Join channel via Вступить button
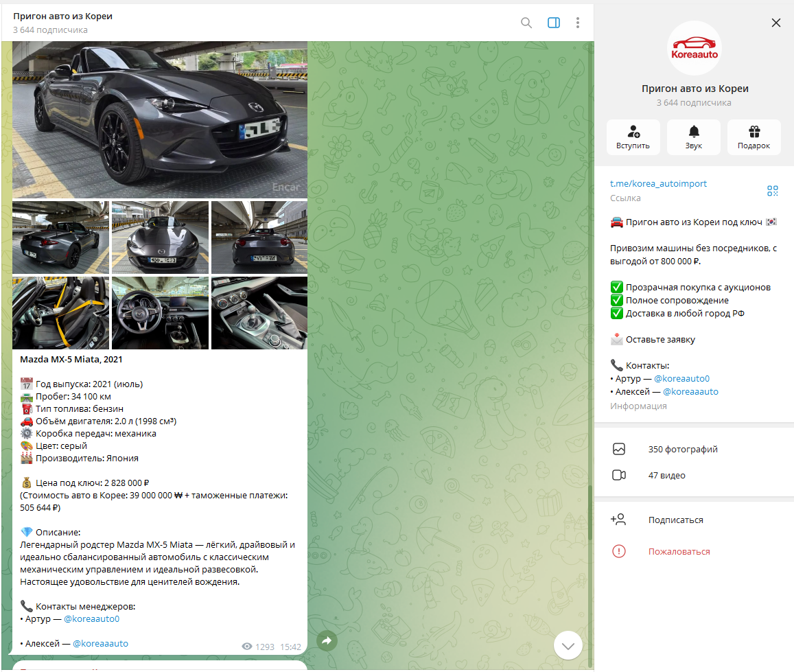794x672 pixels. [633, 137]
